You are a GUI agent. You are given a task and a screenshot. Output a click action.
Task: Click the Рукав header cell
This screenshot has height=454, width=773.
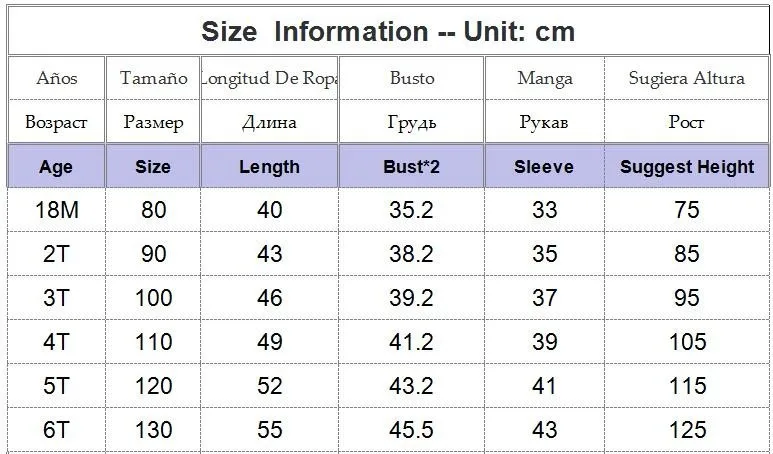click(544, 122)
